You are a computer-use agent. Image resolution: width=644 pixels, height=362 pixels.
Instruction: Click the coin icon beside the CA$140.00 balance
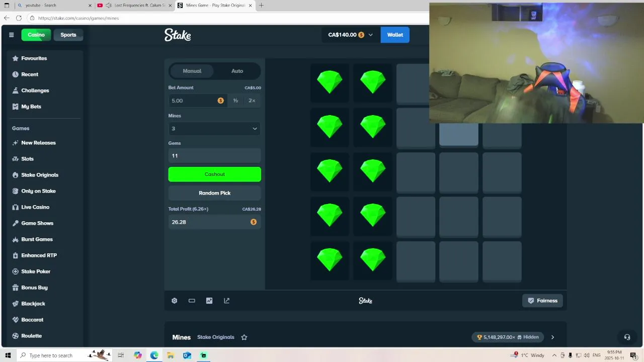(x=361, y=35)
